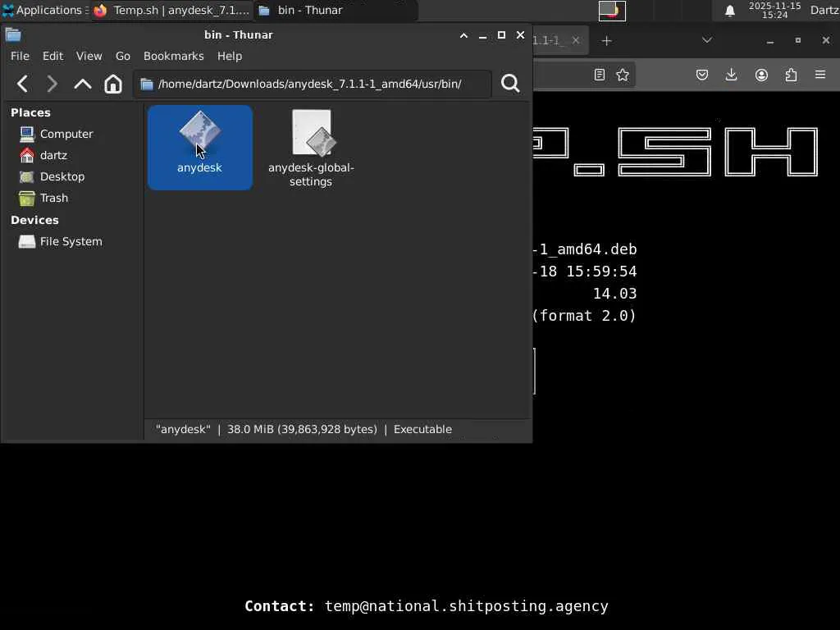Viewport: 840px width, 630px height.
Task: Click Executable type in status bar
Action: click(x=422, y=429)
